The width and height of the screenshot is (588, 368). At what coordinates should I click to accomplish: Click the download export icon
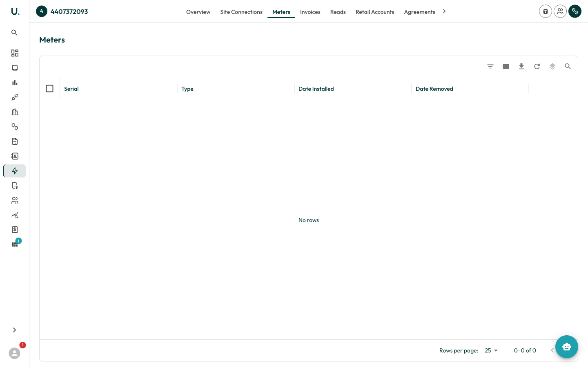tap(521, 66)
